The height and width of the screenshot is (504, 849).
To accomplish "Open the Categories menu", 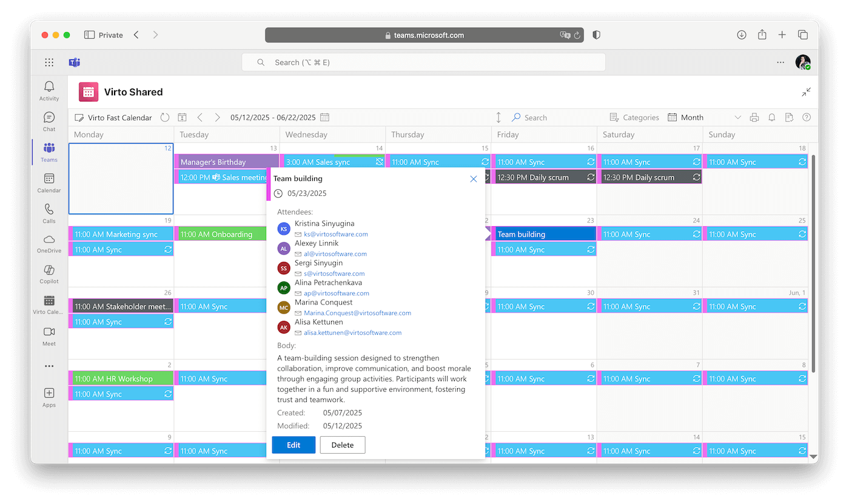I will [634, 117].
